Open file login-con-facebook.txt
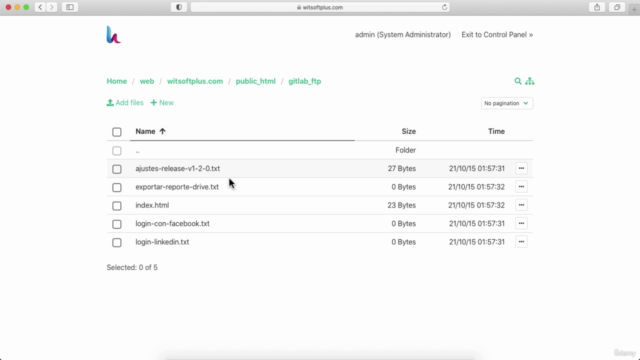Screen dimensions: 640x360 coord(173,223)
